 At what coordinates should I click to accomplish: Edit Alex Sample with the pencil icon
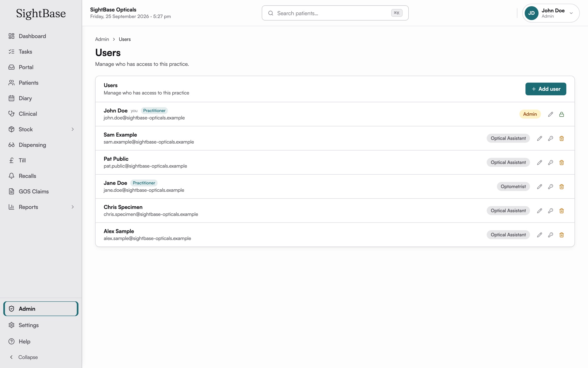click(539, 235)
